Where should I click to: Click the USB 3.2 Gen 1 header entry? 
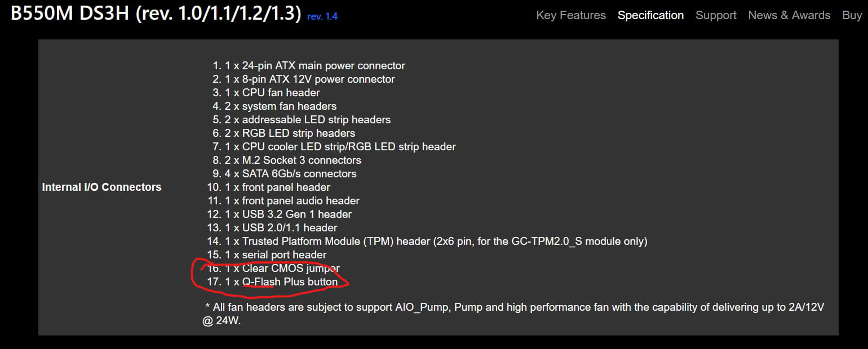(x=280, y=214)
